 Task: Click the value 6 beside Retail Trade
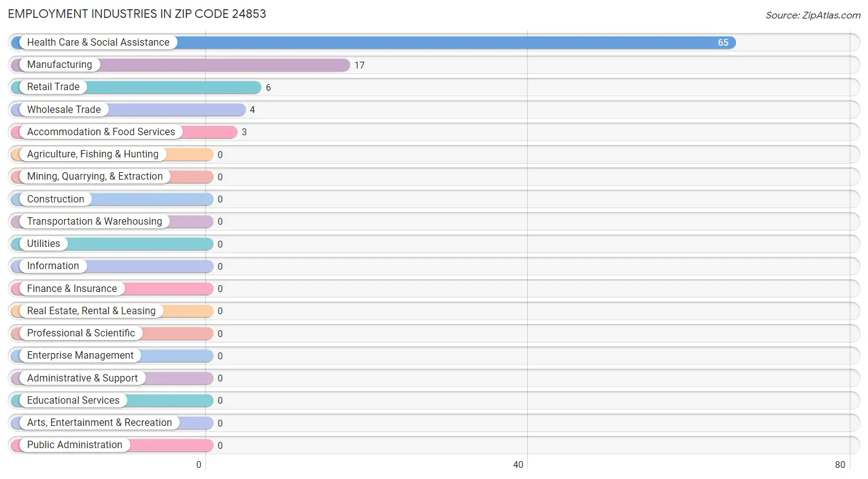point(269,88)
